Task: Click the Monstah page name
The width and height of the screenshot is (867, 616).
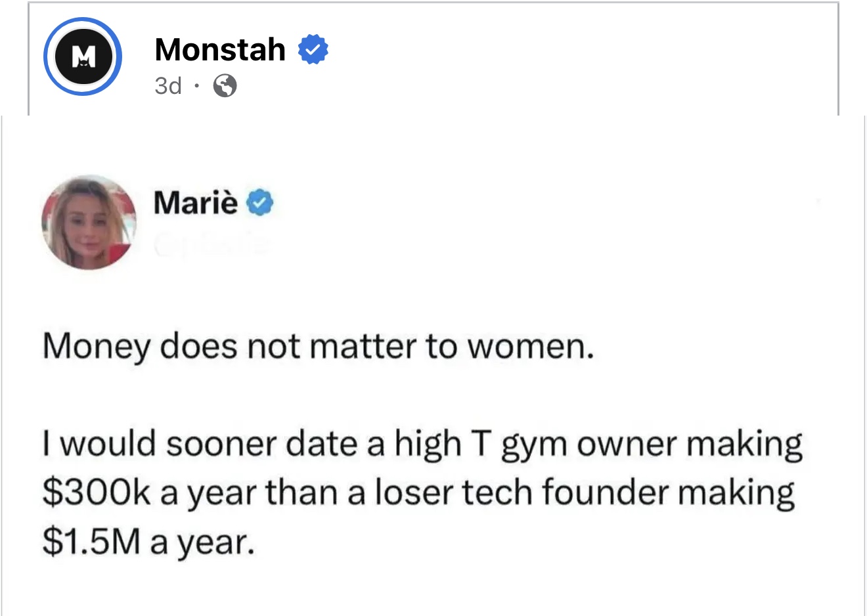Action: pos(220,50)
